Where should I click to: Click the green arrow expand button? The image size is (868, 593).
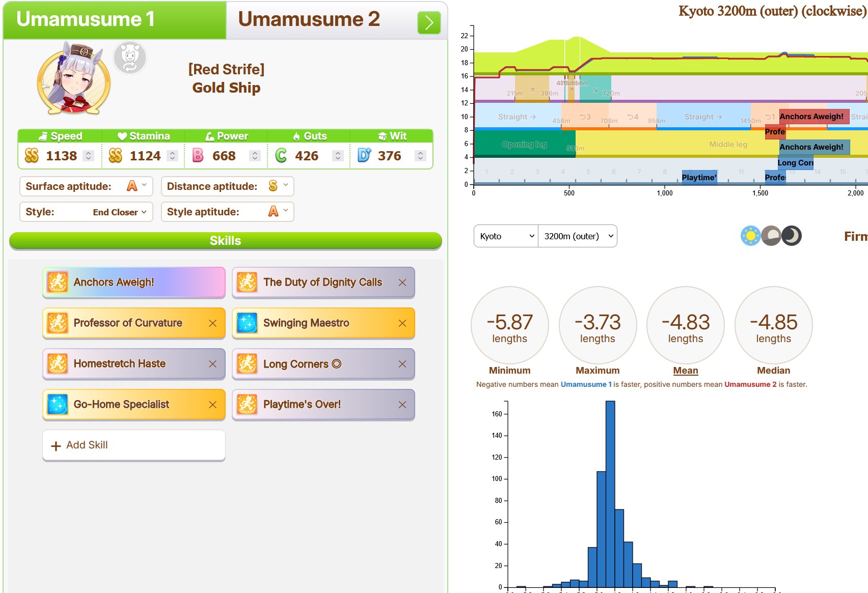(x=429, y=23)
